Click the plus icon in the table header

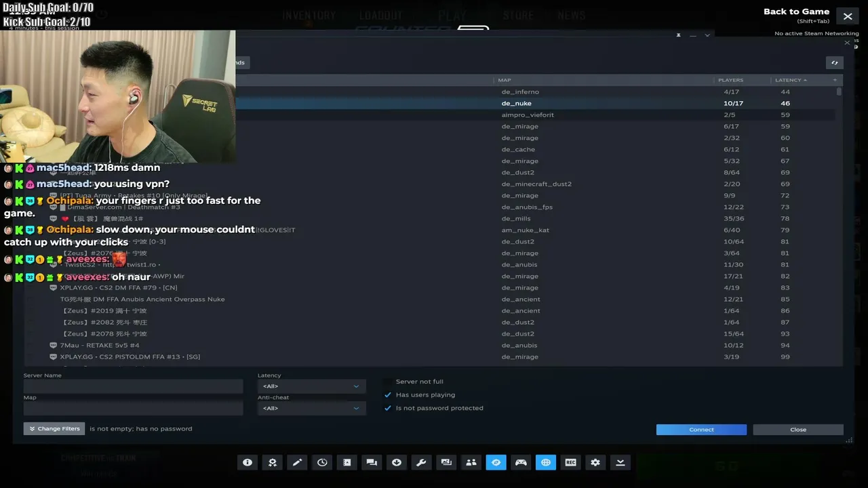(x=835, y=80)
